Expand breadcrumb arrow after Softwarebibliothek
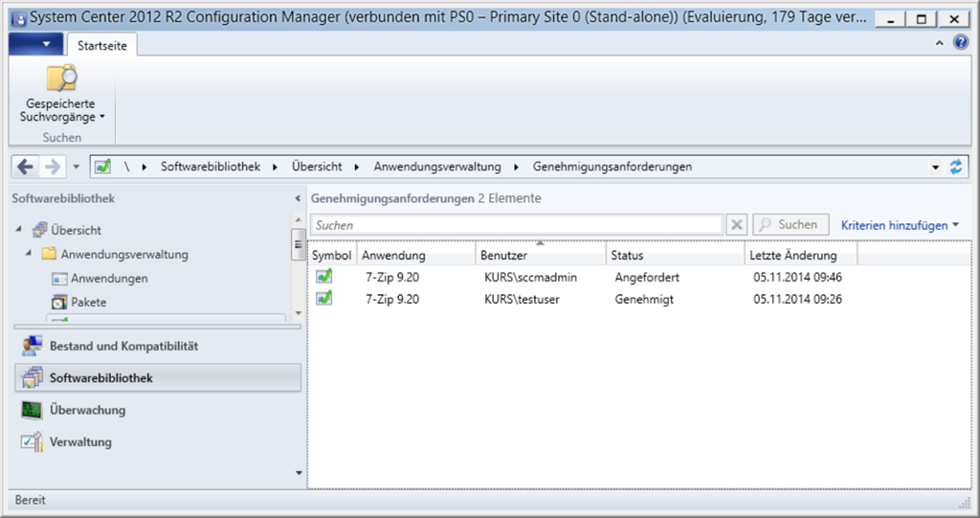This screenshot has width=980, height=518. tap(275, 167)
